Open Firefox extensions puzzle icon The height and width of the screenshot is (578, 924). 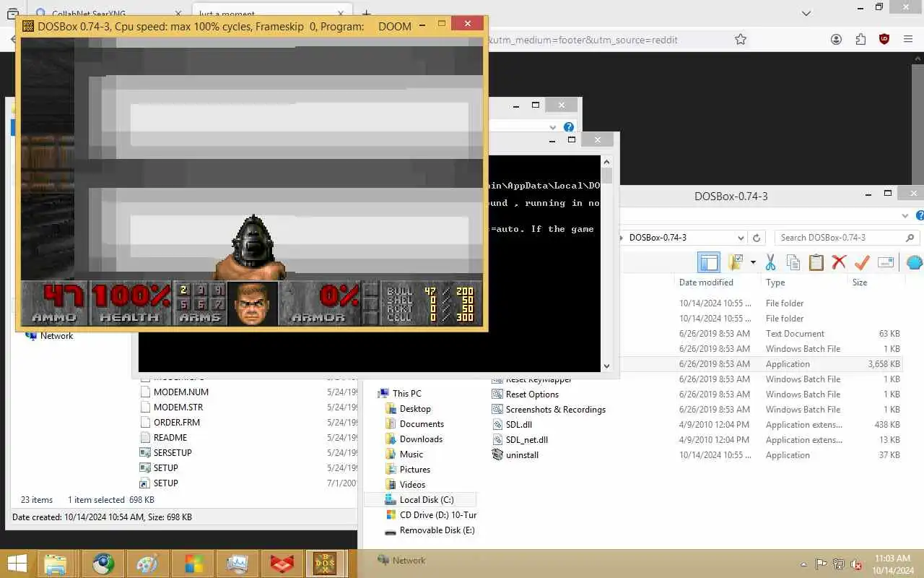click(860, 40)
